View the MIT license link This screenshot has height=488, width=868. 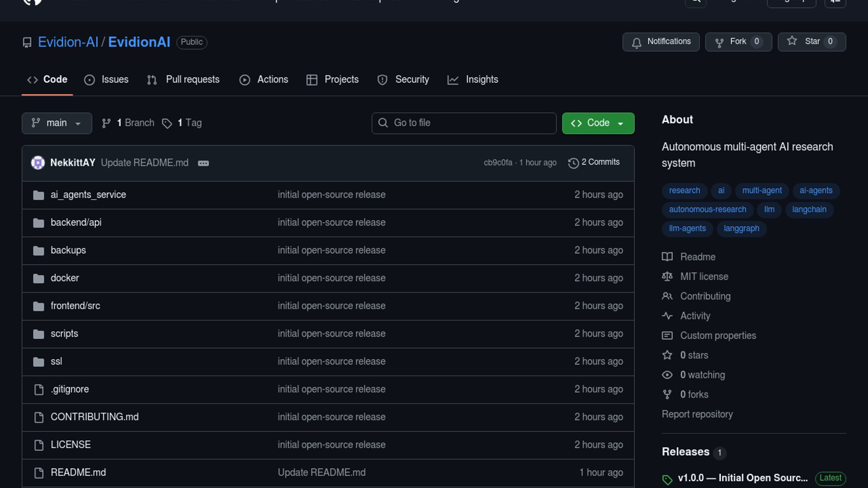pos(704,277)
